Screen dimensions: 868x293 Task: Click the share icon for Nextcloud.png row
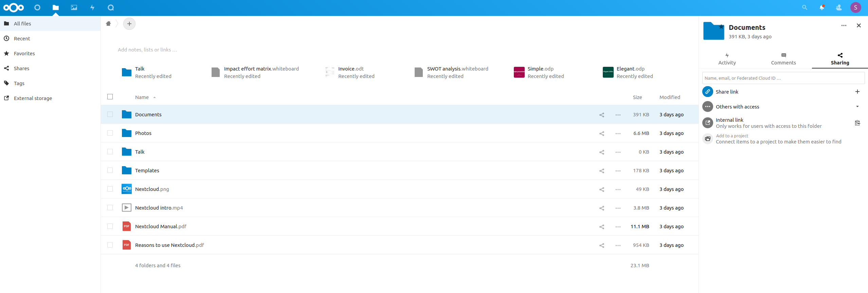[x=602, y=190]
